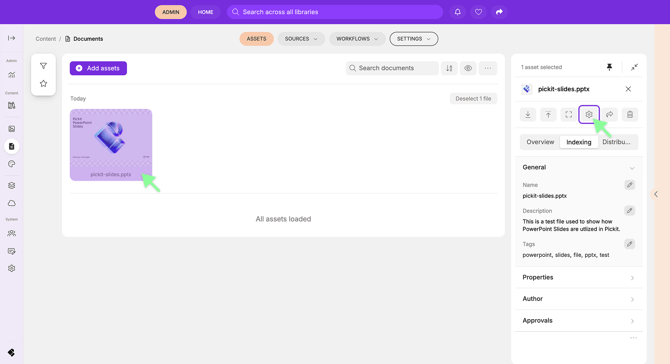Select the Documents icon in sidebar
Viewport: 670px width, 364px height.
[12, 147]
